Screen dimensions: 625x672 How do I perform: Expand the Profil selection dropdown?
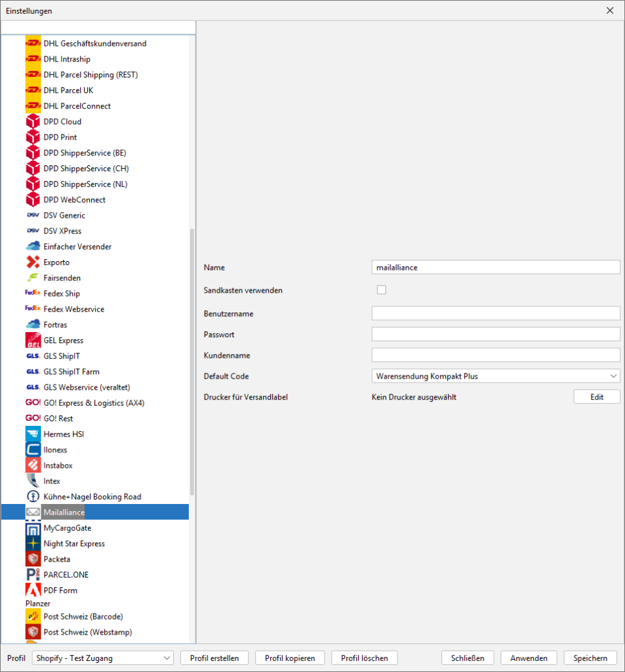tap(102, 658)
